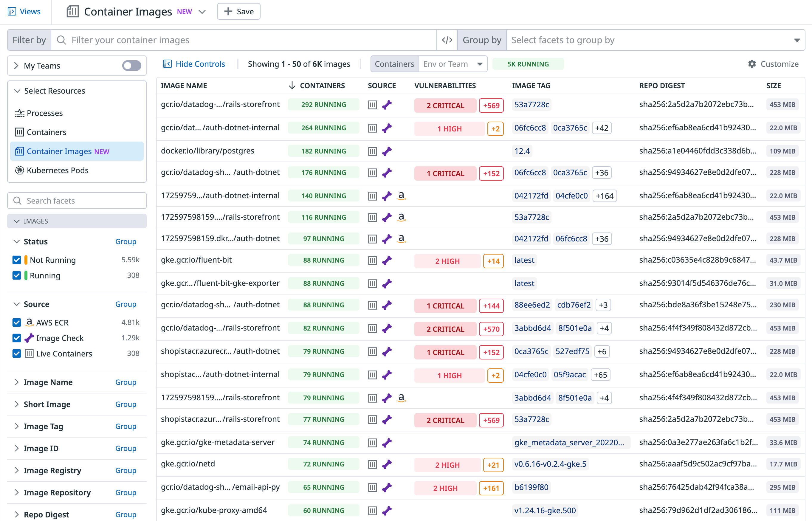This screenshot has height=521, width=812.
Task: Click live containers icon for gke.gcr.io/fluent-bit
Action: point(372,260)
